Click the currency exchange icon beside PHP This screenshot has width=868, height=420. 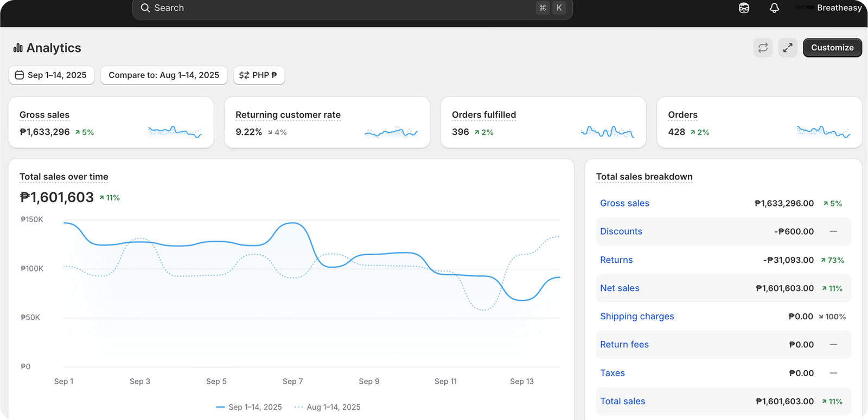pos(244,75)
